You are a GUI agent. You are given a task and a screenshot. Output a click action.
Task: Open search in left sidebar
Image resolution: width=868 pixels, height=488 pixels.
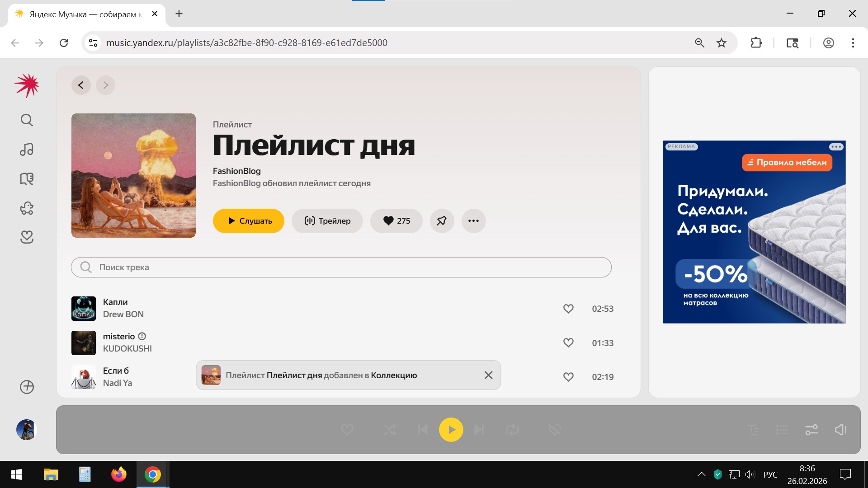pos(27,120)
